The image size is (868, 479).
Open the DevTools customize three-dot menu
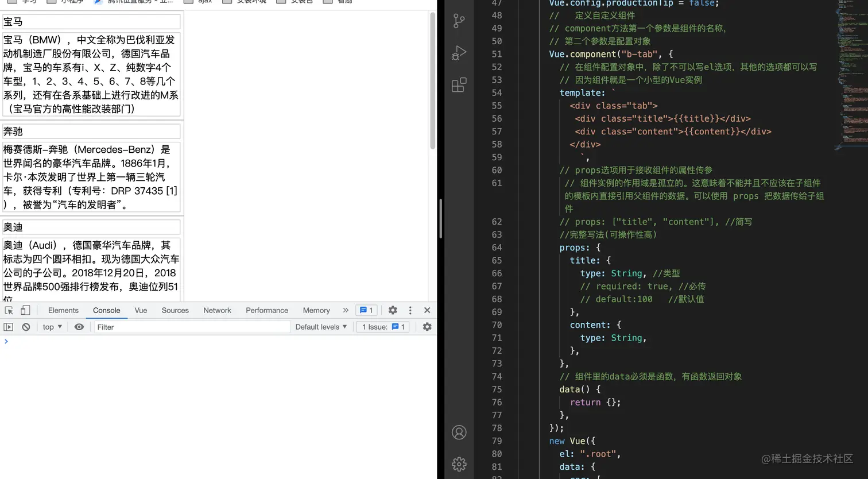click(410, 310)
